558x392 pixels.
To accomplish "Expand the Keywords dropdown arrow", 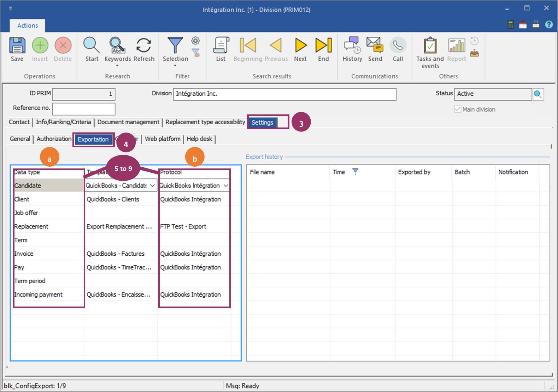I will click(117, 66).
